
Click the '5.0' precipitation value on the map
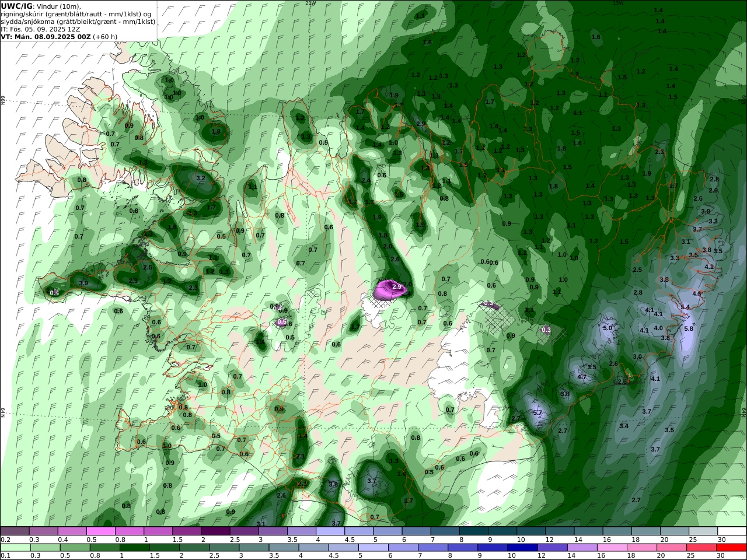pyautogui.click(x=607, y=328)
